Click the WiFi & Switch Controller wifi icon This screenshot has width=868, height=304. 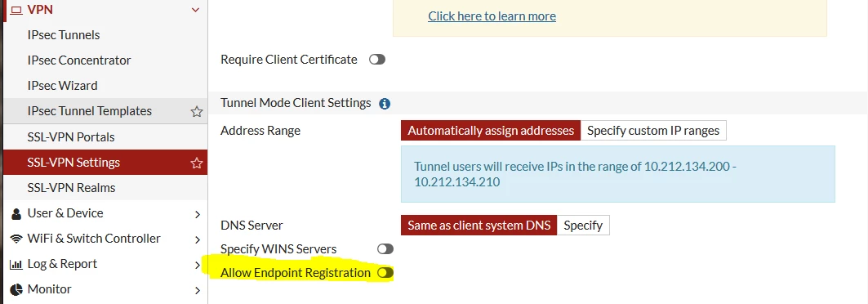click(16, 239)
